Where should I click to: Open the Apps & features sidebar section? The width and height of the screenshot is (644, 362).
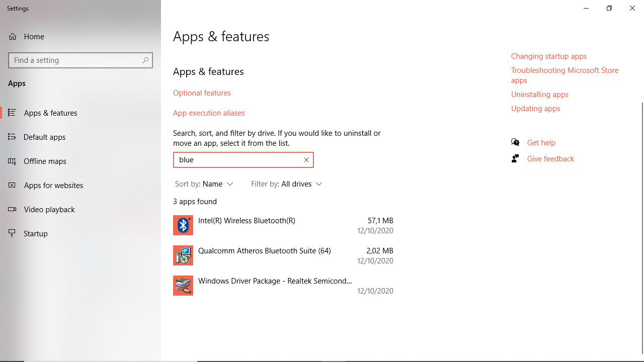(80, 113)
